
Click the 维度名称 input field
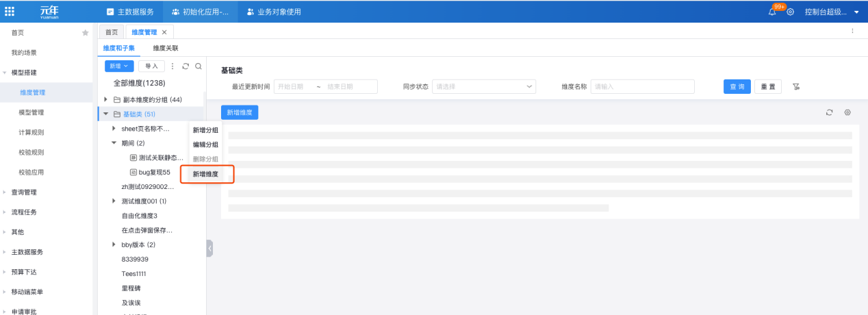(643, 87)
